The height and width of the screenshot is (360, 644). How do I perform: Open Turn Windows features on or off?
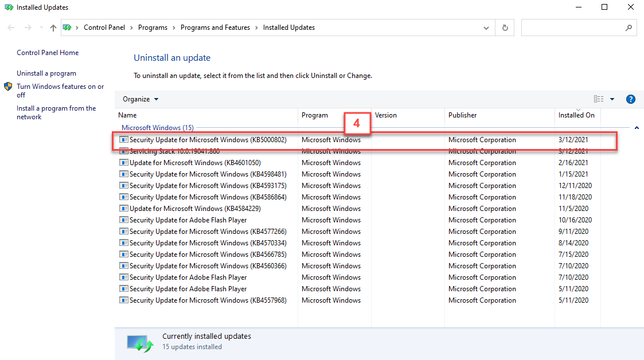60,91
